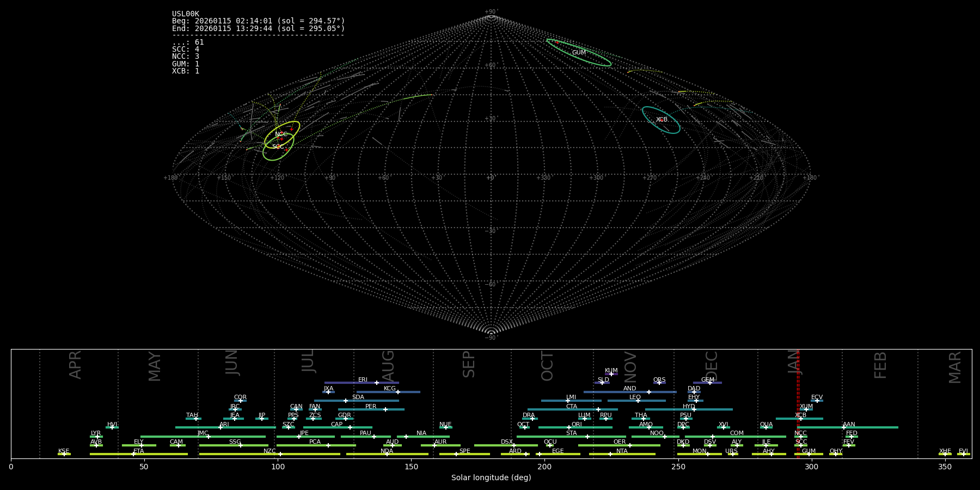The image size is (980, 490).
Task: Click the AUR shower label in the timeline
Action: [x=440, y=442]
